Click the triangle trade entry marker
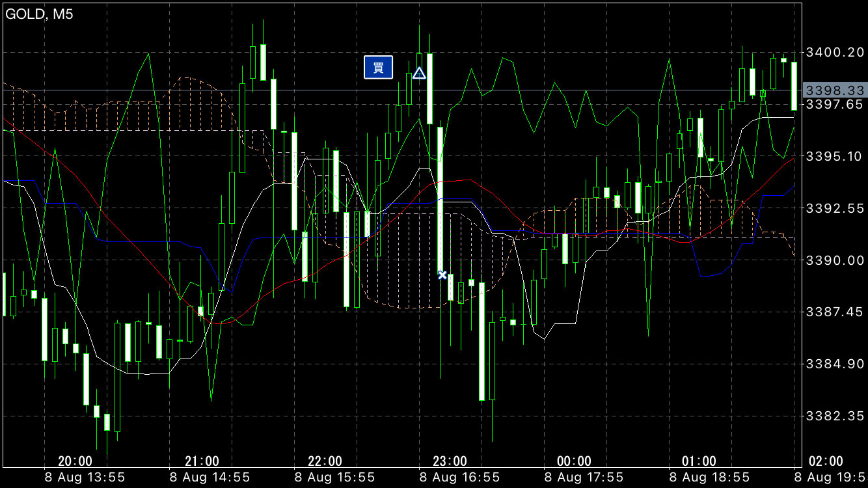This screenshot has width=868, height=488. click(419, 73)
